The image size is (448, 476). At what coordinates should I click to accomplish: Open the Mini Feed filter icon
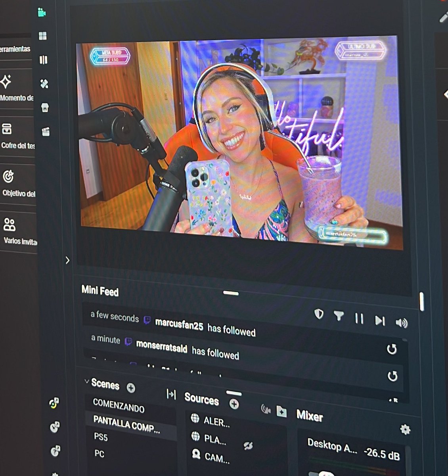tap(339, 316)
